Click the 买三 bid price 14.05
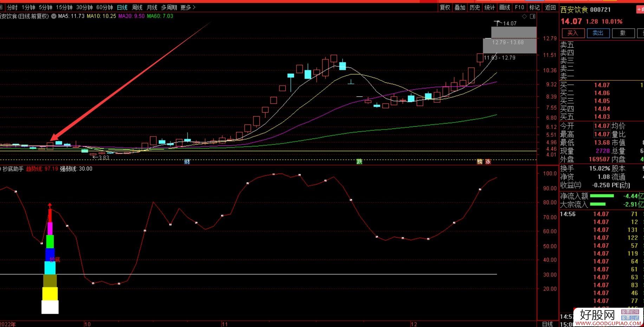This screenshot has height=327, width=644. click(602, 101)
